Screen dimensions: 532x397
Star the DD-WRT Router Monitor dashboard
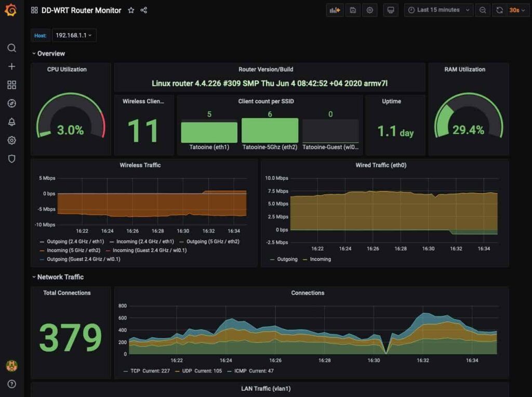(x=130, y=10)
